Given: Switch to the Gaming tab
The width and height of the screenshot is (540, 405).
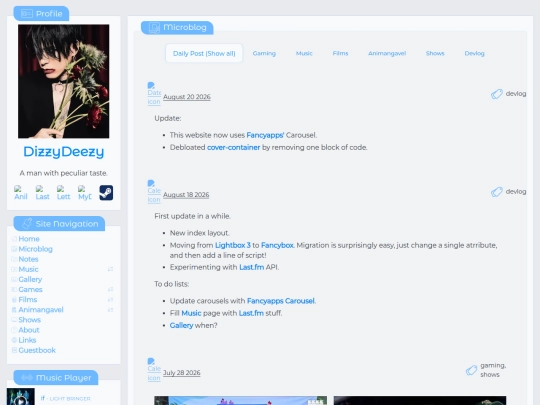Looking at the screenshot, I should tap(264, 53).
